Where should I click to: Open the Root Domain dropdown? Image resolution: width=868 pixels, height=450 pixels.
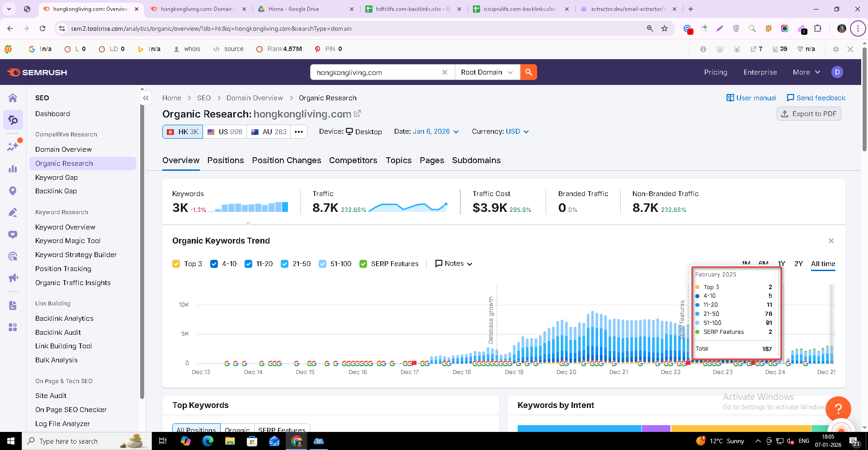pyautogui.click(x=487, y=72)
